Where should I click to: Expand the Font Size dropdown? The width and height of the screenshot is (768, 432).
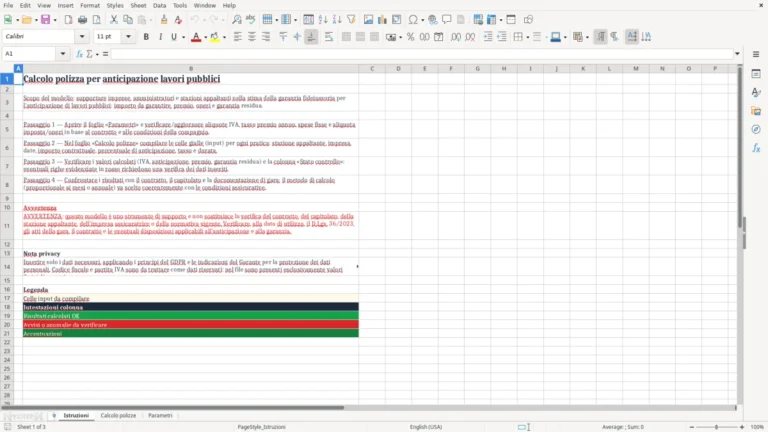tap(128, 37)
